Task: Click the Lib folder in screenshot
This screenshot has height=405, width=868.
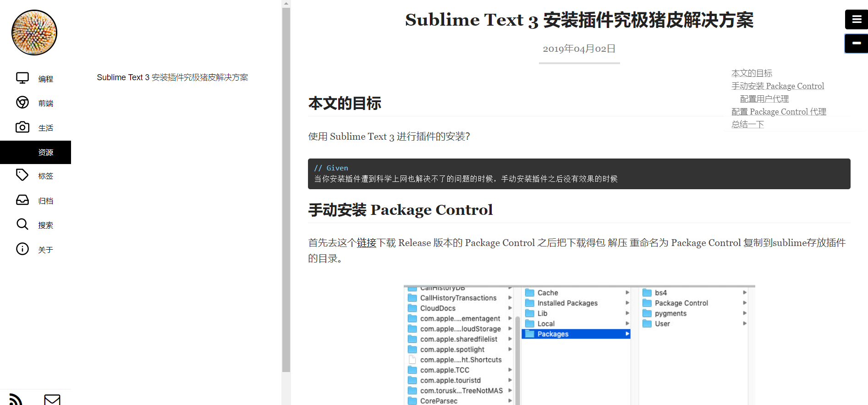Action: click(x=542, y=313)
